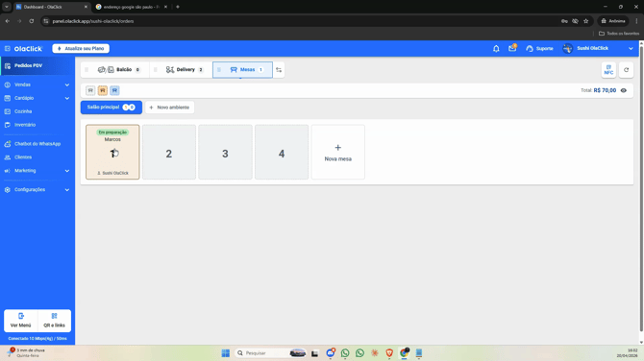Click the Marketing megaphone icon

pos(8,171)
